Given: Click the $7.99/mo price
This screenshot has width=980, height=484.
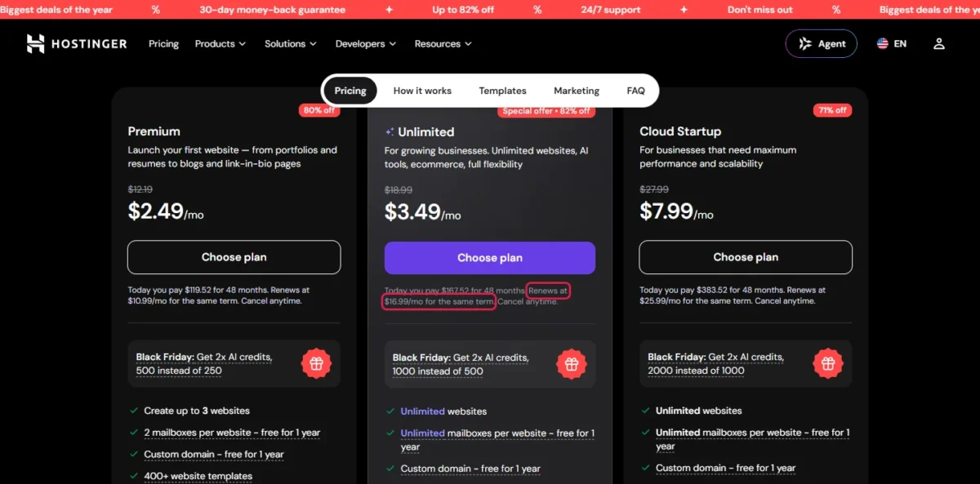Looking at the screenshot, I should (x=676, y=211).
